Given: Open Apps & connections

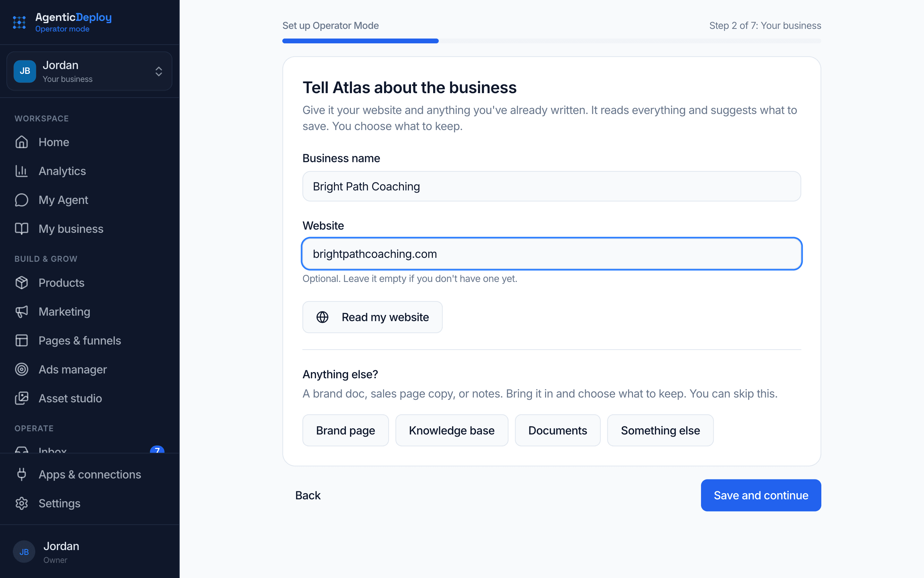Looking at the screenshot, I should [x=90, y=474].
